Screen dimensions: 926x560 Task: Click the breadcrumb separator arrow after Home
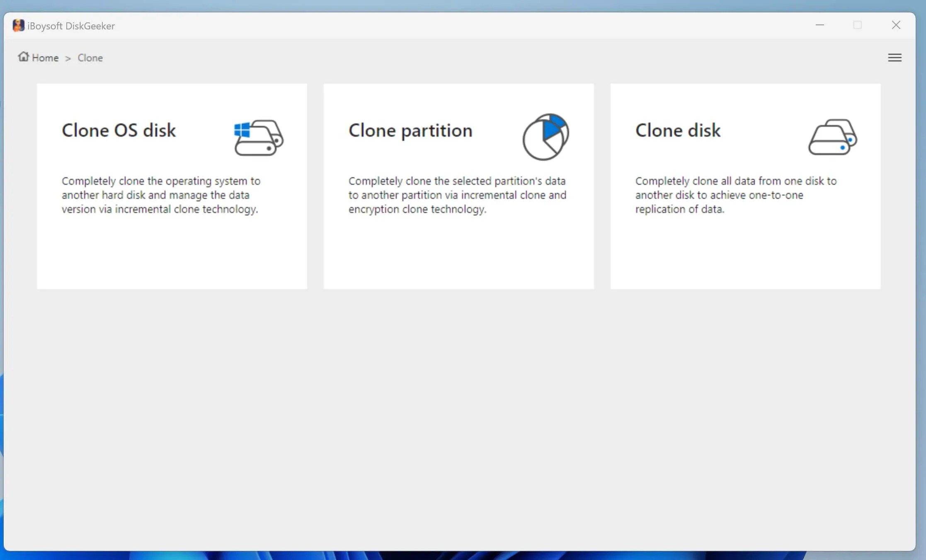pos(68,58)
